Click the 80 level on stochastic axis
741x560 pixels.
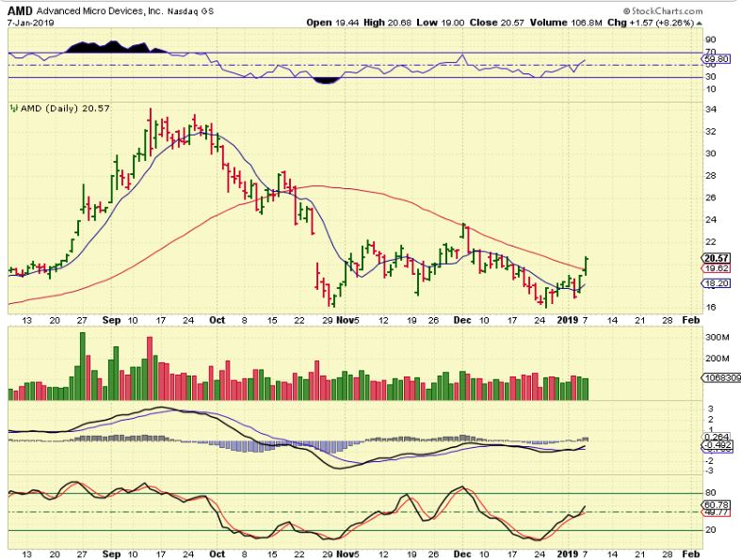[711, 493]
